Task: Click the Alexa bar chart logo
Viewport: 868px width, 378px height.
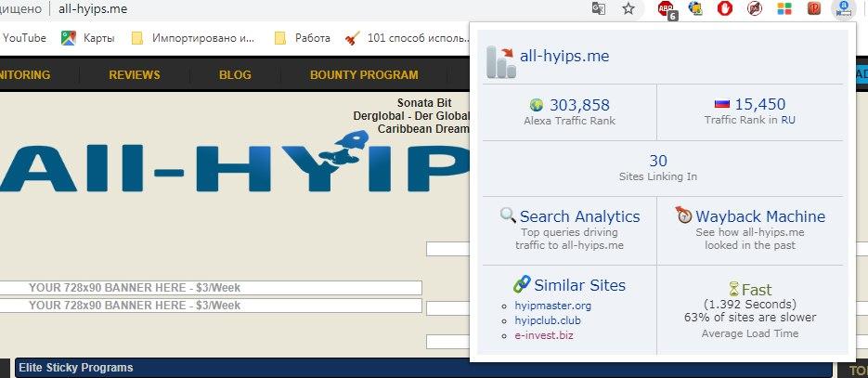Action: pos(501,61)
